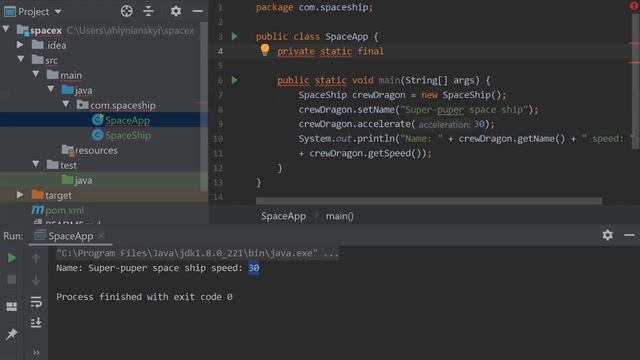Click java.exe command line in console
Viewport: 640px width, 360px height.
197,253
